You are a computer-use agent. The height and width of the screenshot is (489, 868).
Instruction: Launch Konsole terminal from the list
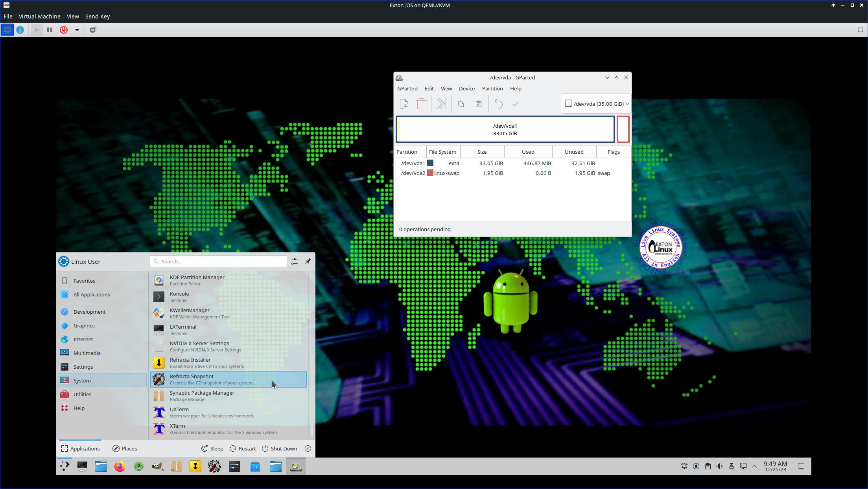[x=229, y=297]
